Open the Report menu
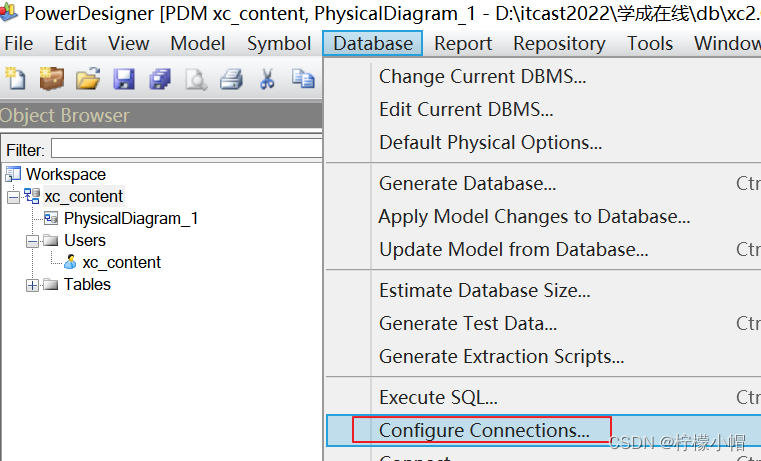 point(463,44)
